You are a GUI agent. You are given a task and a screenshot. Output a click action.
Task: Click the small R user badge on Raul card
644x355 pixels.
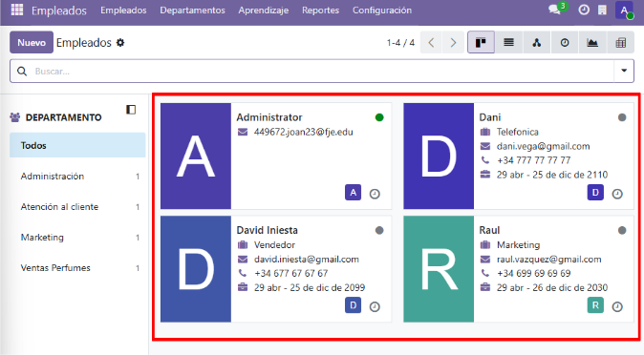click(x=595, y=305)
